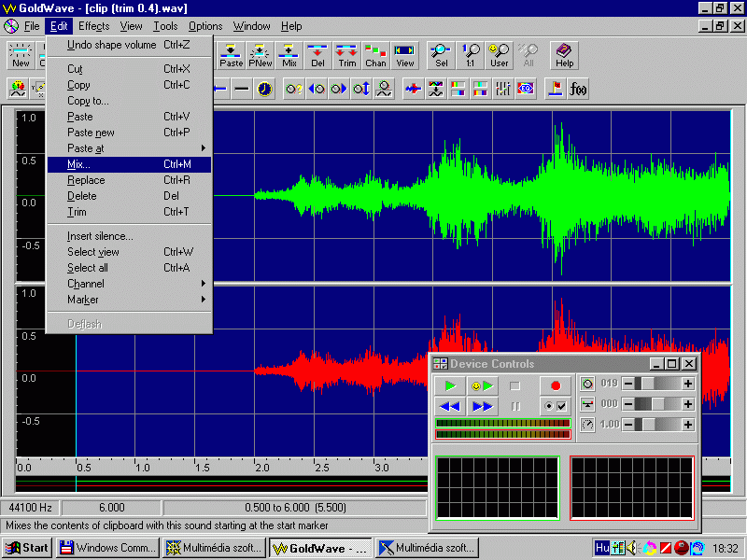This screenshot has height=560, width=747.
Task: Click the balance scale icon in Device Controls
Action: [588, 404]
